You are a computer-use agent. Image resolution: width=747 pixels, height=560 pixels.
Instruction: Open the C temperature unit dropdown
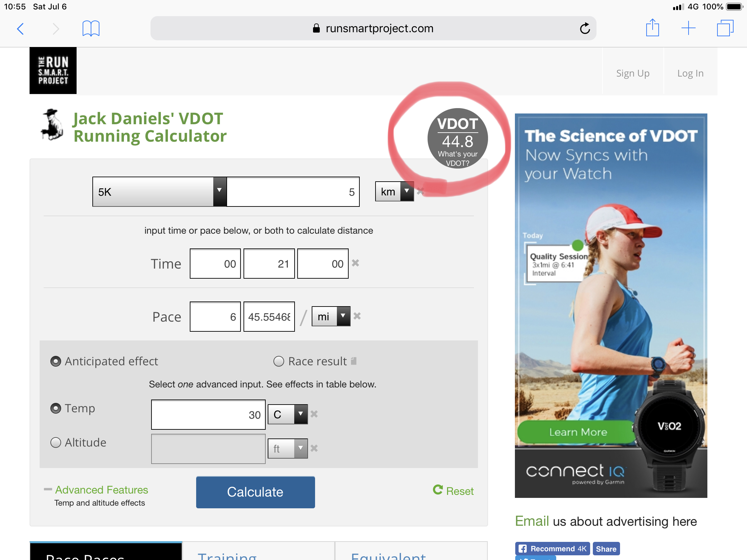click(288, 414)
